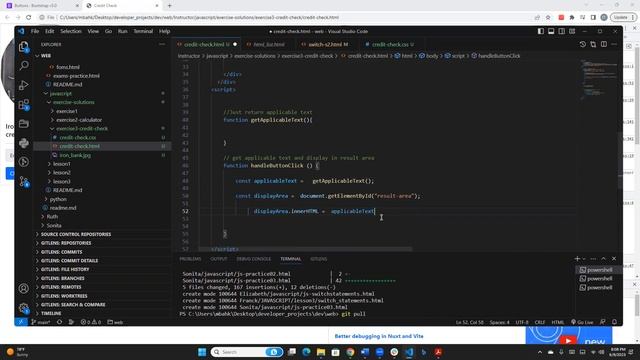
Task: Click the split editor right icon
Action: coord(604,44)
